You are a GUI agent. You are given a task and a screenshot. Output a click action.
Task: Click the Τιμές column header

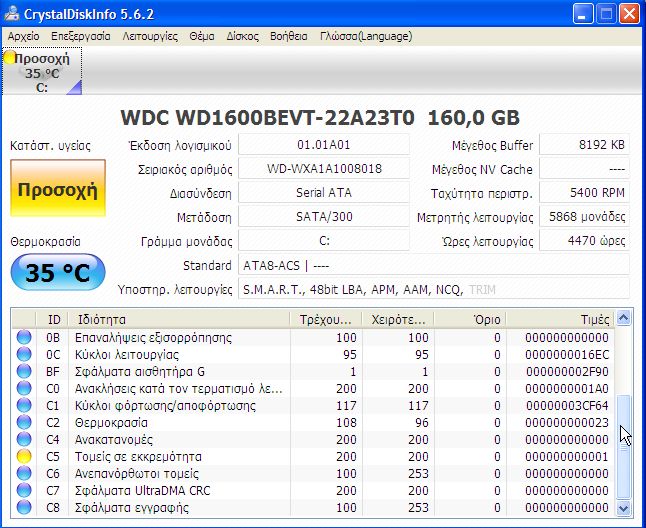pyautogui.click(x=560, y=319)
